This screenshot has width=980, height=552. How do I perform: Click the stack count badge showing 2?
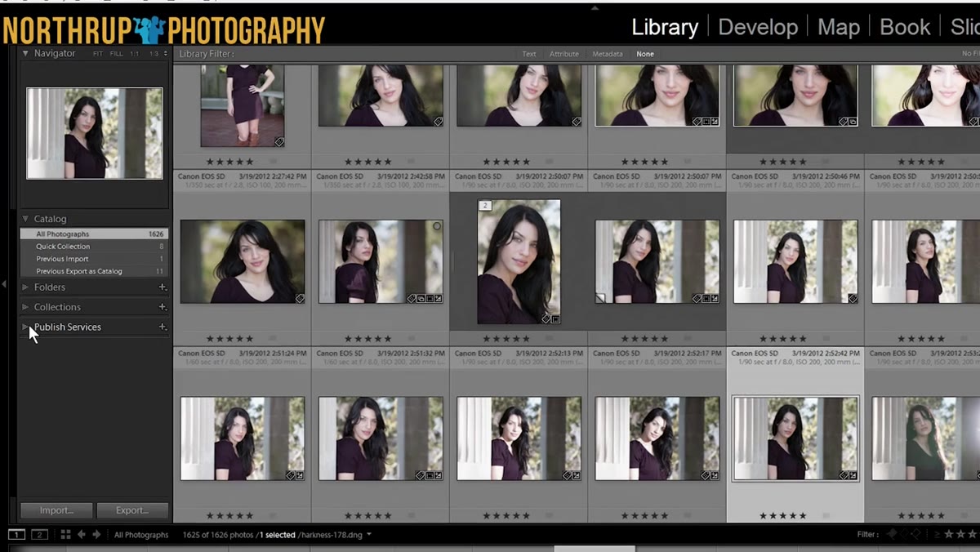[x=484, y=206]
